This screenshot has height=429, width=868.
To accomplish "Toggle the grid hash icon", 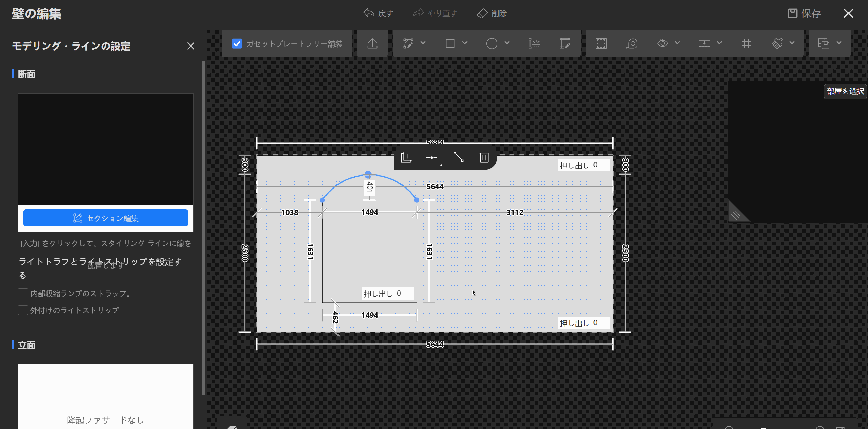I will click(x=746, y=43).
